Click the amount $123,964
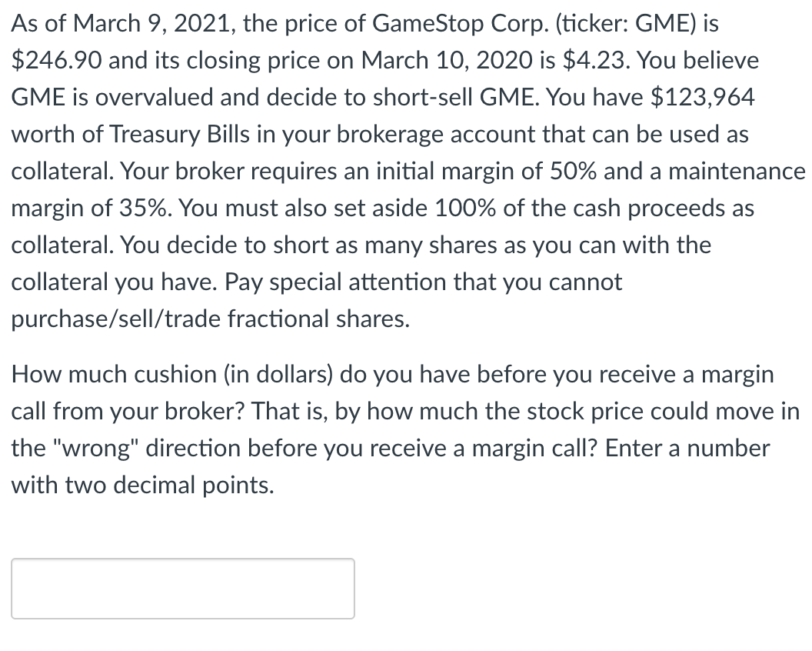The image size is (812, 651). [703, 98]
